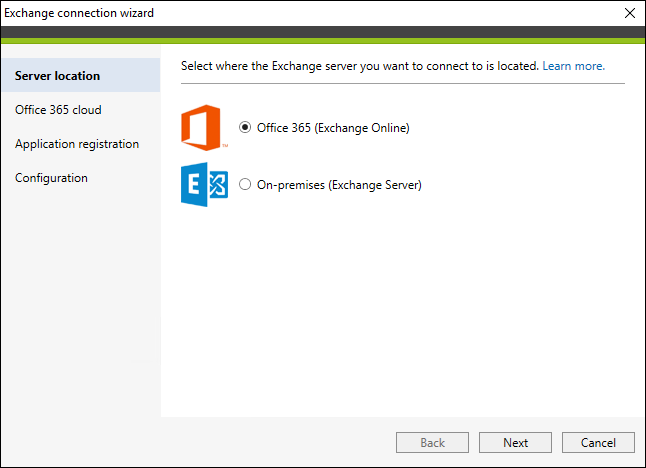Select On-premises (Exchange Server) radio button
This screenshot has width=646, height=468.
click(245, 184)
